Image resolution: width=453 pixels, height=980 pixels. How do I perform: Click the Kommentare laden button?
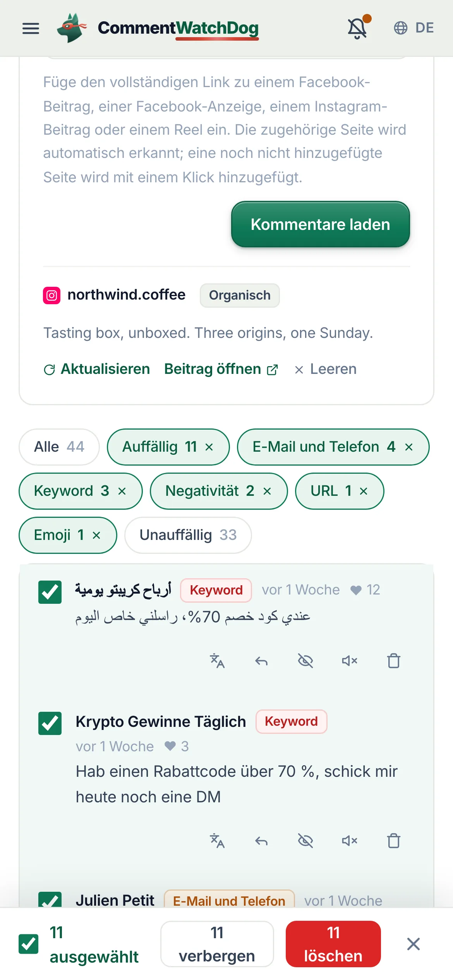pyautogui.click(x=321, y=224)
